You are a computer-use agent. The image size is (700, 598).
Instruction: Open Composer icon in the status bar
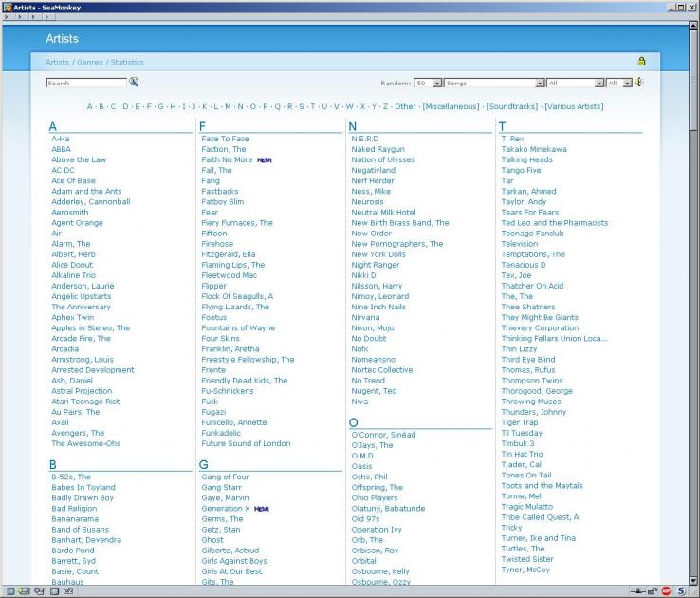coord(39,591)
